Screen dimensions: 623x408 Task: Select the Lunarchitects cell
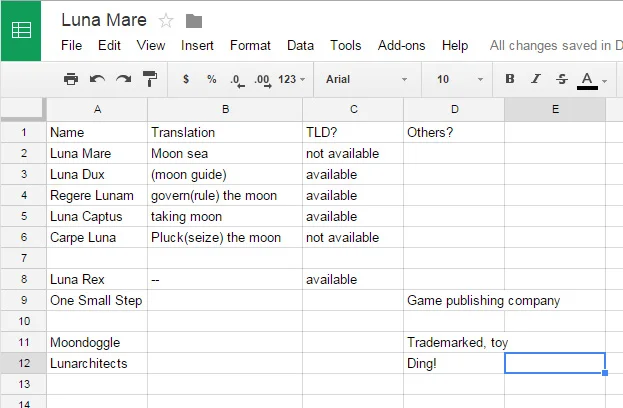(x=97, y=363)
